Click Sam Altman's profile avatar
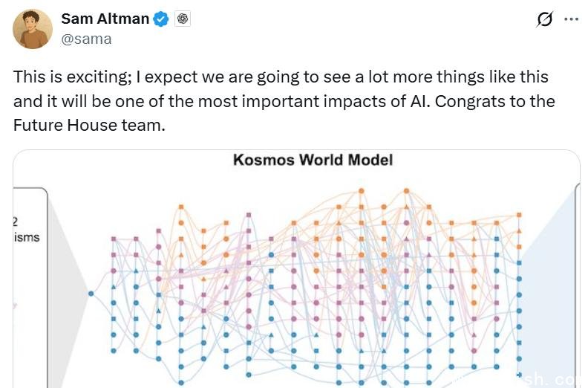This screenshot has width=588, height=388. [33, 29]
